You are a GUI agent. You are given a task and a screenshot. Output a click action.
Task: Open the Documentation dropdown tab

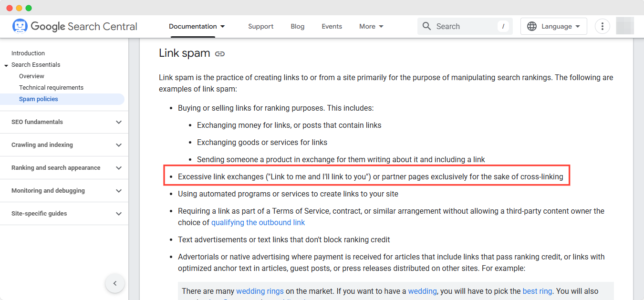click(x=197, y=26)
